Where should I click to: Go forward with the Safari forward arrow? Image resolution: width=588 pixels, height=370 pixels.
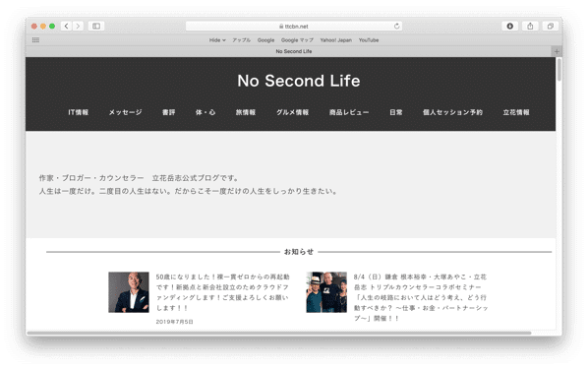[78, 26]
